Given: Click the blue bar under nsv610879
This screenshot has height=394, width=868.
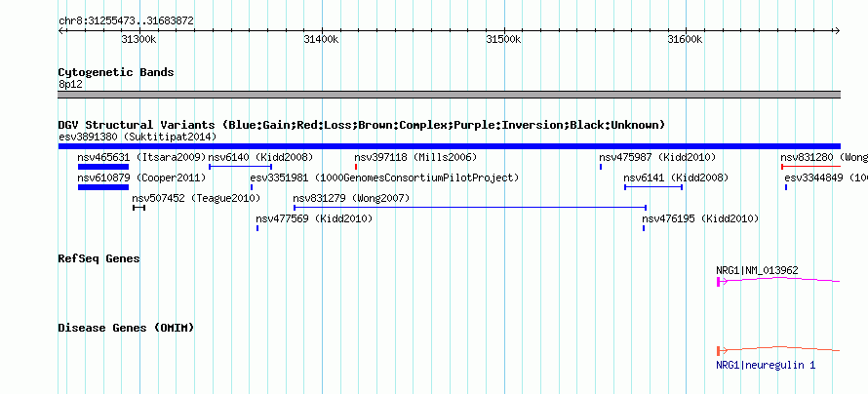Looking at the screenshot, I should pyautogui.click(x=103, y=187).
